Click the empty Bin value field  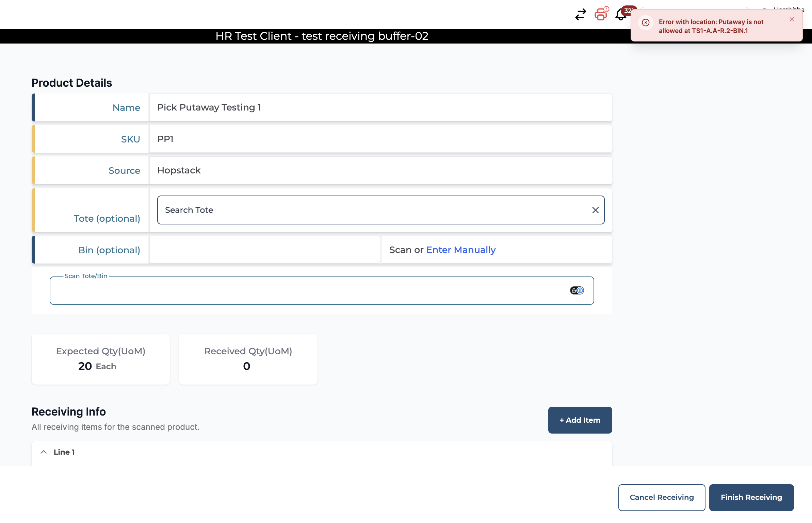pos(264,250)
